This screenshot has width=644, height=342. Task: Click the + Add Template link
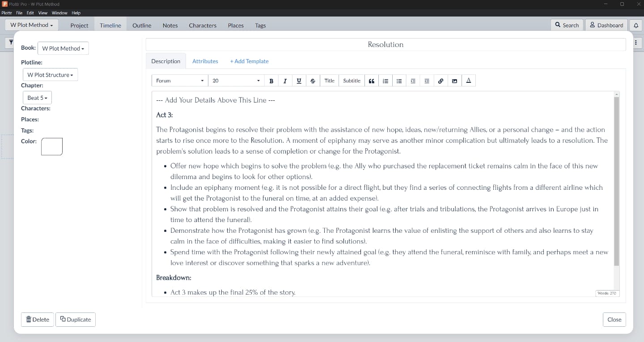[x=249, y=61]
